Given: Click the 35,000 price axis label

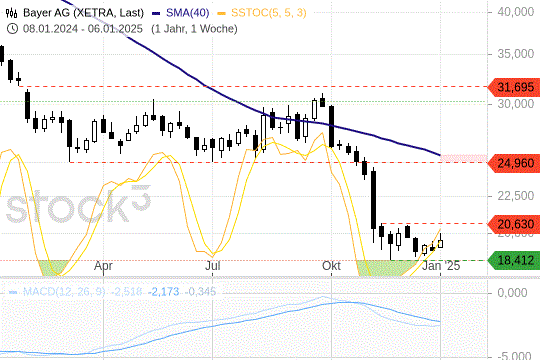Looking at the screenshot, I should point(516,54).
